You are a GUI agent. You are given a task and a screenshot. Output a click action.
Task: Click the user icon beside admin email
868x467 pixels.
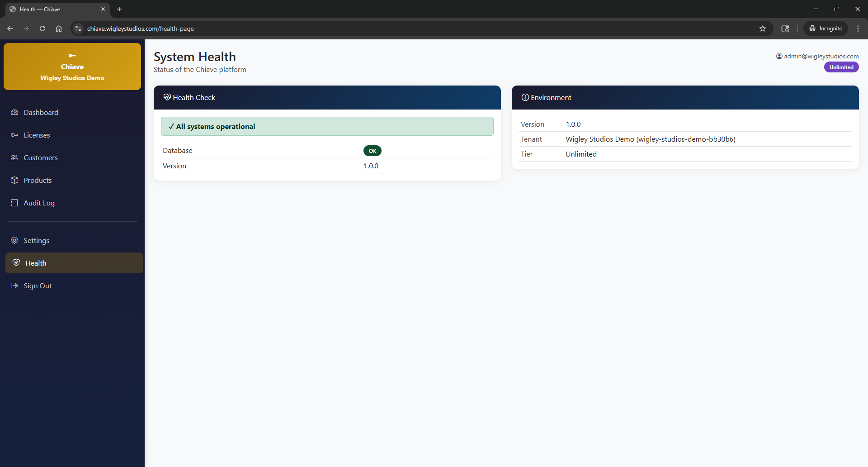[778, 56]
